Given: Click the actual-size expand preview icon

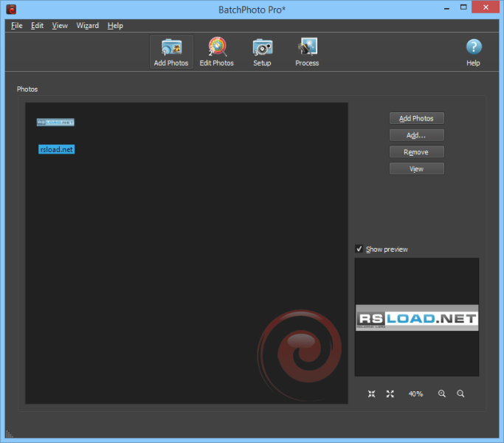Looking at the screenshot, I should pyautogui.click(x=390, y=394).
